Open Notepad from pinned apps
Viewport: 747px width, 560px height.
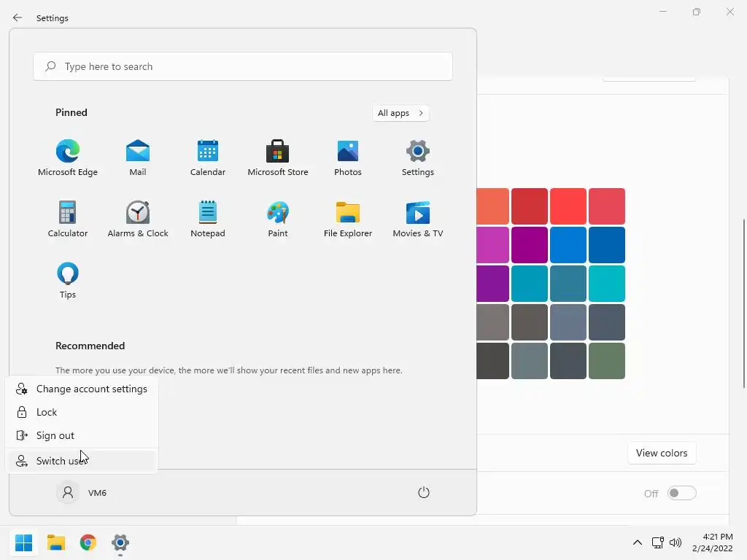click(x=208, y=219)
